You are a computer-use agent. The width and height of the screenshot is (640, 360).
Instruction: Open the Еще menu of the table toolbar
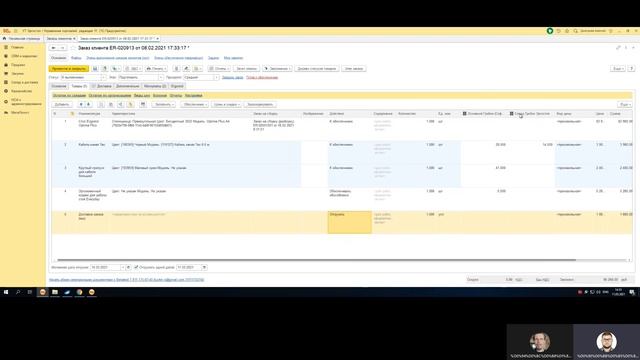624,105
